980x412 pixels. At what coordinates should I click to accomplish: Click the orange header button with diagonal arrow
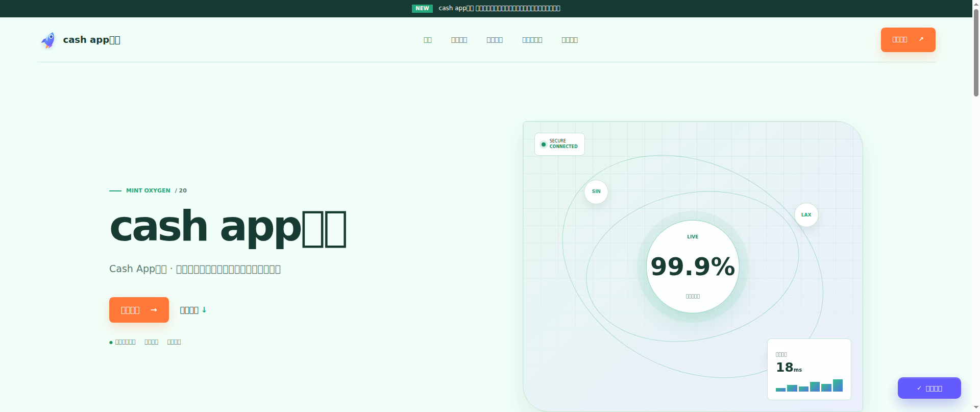pyautogui.click(x=908, y=40)
